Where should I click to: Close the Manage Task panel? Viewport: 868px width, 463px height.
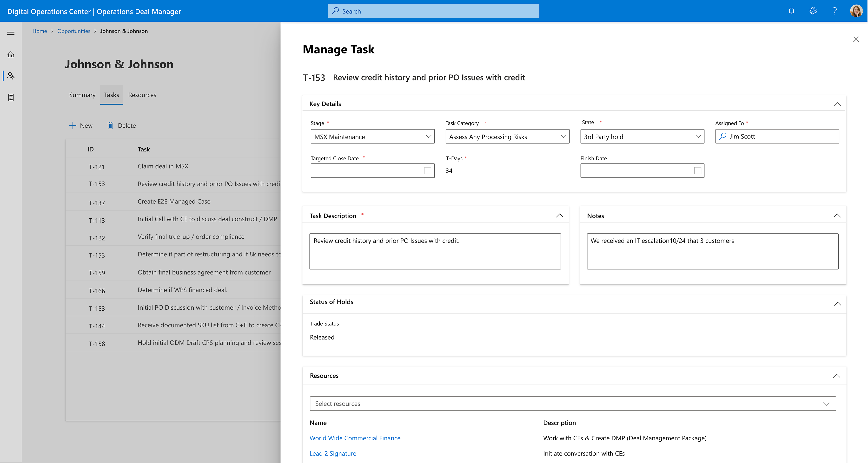[856, 39]
